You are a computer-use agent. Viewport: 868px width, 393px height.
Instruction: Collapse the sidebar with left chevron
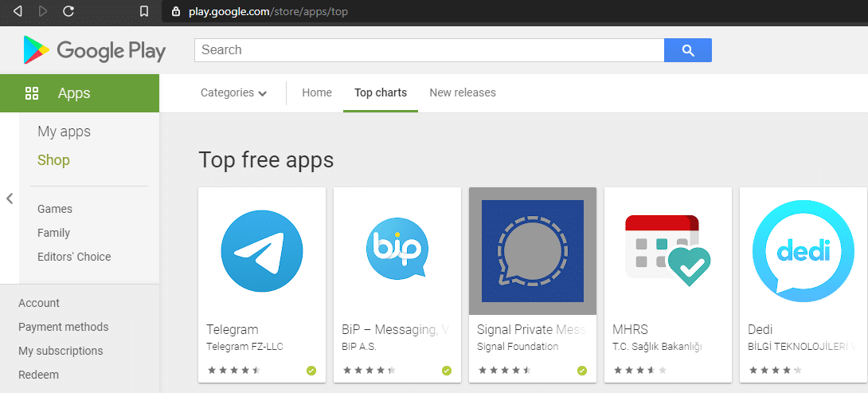[10, 198]
